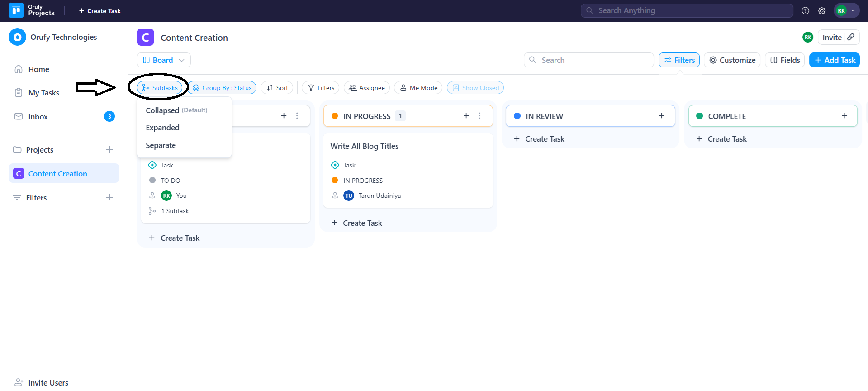Choose Separate from subtasks menu
Viewport: 868px width, 391px height.
click(161, 145)
